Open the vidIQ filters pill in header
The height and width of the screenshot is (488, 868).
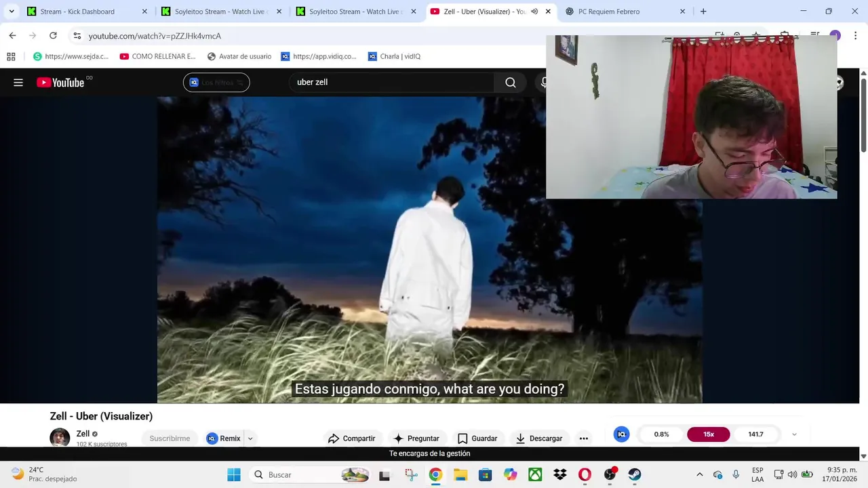tap(216, 83)
